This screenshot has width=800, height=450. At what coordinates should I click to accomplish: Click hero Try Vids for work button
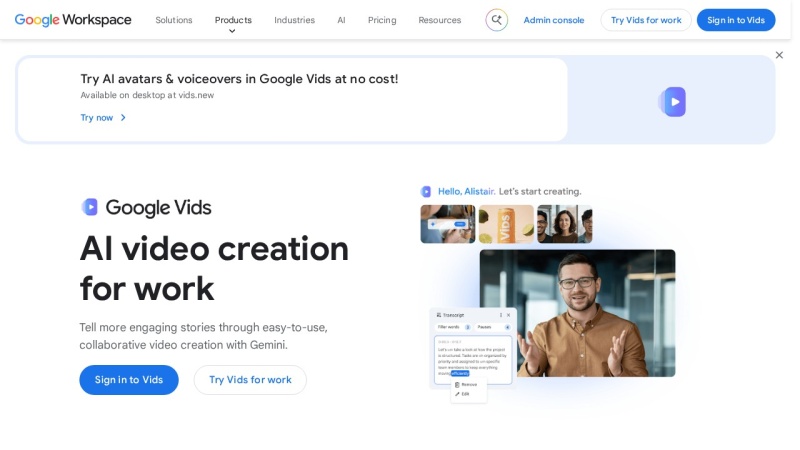coord(250,380)
